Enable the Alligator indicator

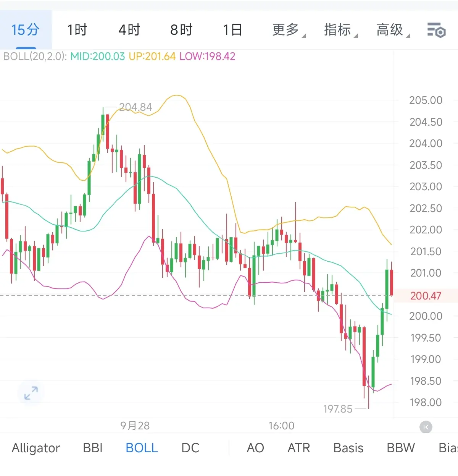click(x=36, y=448)
